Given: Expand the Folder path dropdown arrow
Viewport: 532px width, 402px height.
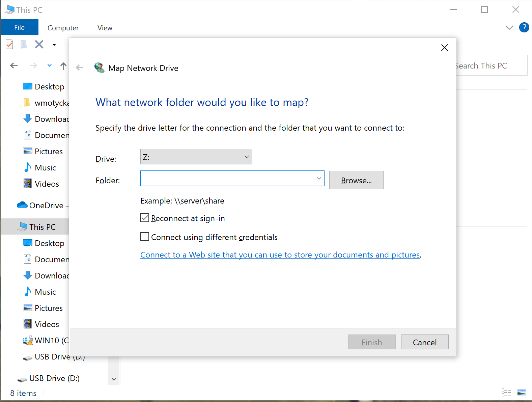Looking at the screenshot, I should tap(318, 178).
